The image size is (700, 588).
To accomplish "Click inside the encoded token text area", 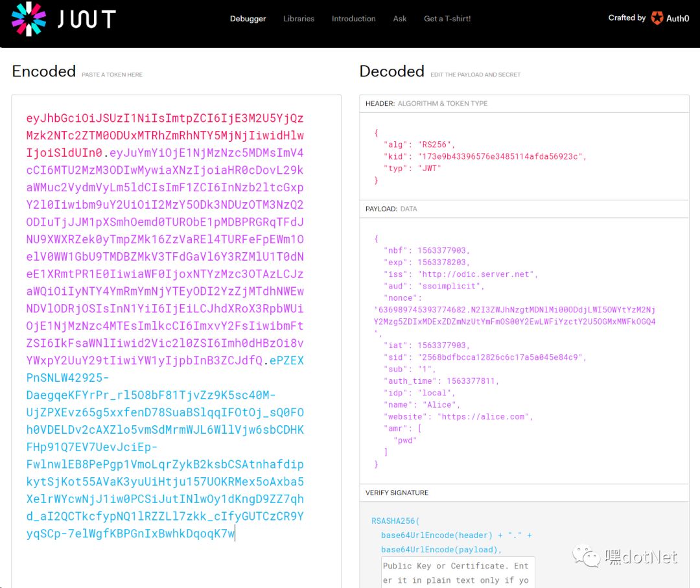I will coord(176,341).
